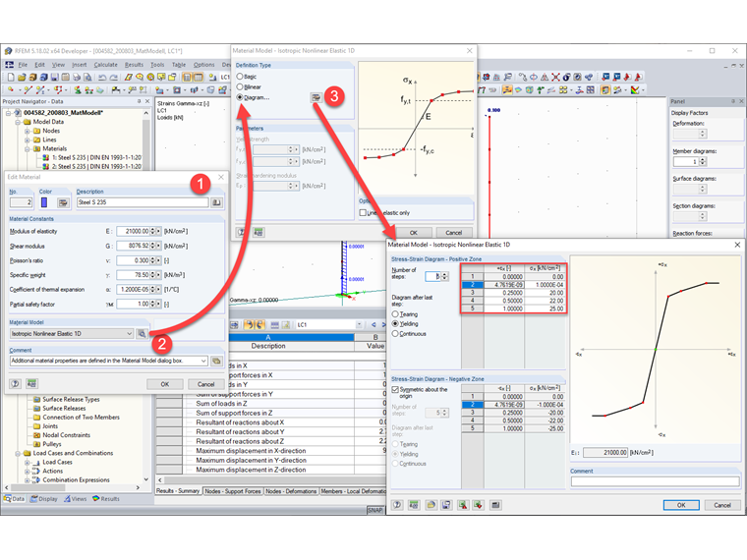Click OK in the upper Material Model dialog

[414, 233]
